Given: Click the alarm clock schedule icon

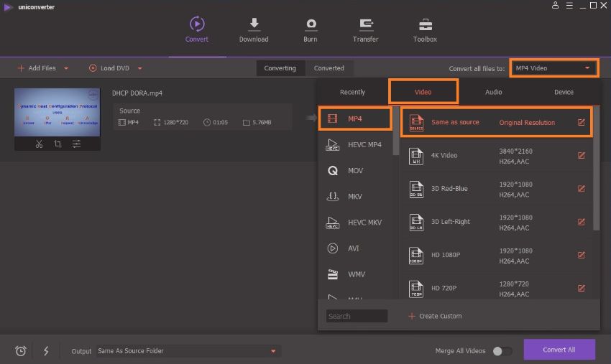Looking at the screenshot, I should coord(21,351).
